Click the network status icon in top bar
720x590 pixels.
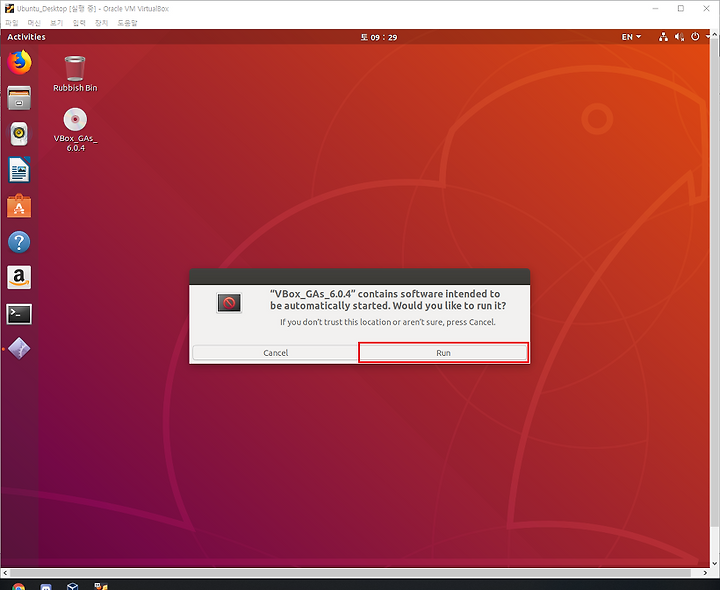pyautogui.click(x=663, y=37)
